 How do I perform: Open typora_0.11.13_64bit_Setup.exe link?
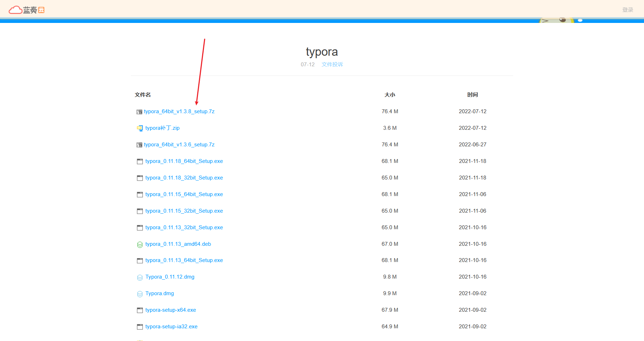pyautogui.click(x=184, y=260)
